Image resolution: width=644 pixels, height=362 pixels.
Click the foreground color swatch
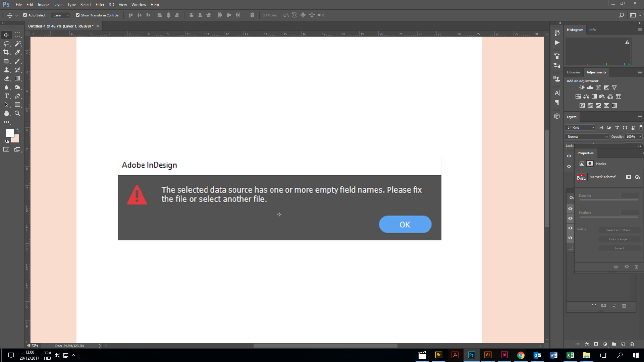pos(10,133)
